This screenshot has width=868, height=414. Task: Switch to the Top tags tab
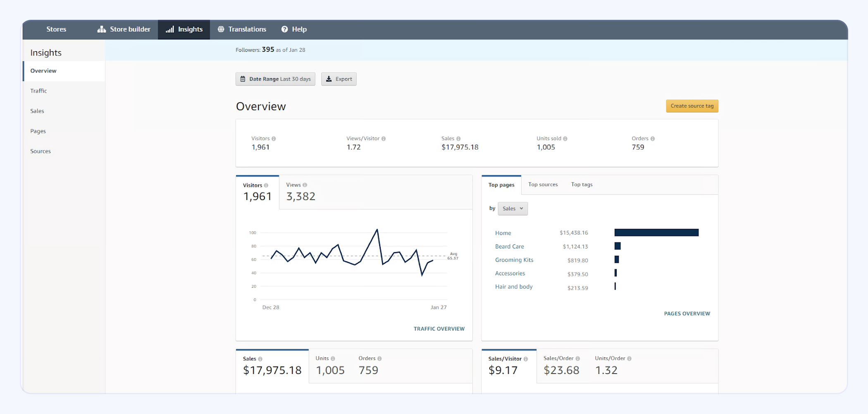[x=582, y=185]
